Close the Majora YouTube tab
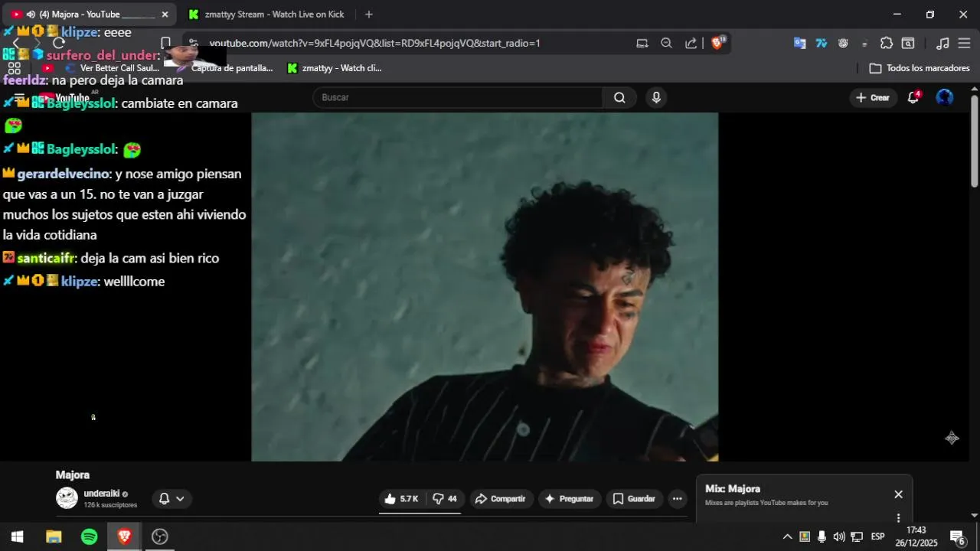Image resolution: width=980 pixels, height=551 pixels. point(165,15)
